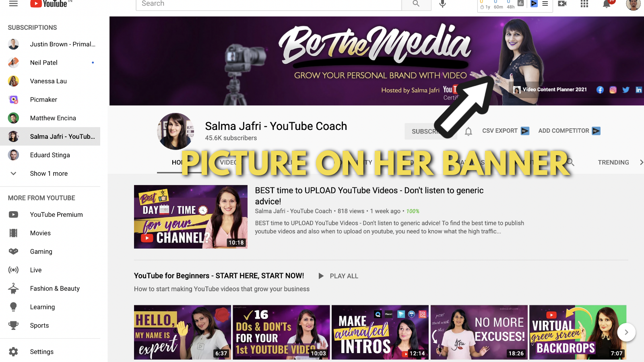Open BEST time to UPLOAD video title

(x=369, y=196)
